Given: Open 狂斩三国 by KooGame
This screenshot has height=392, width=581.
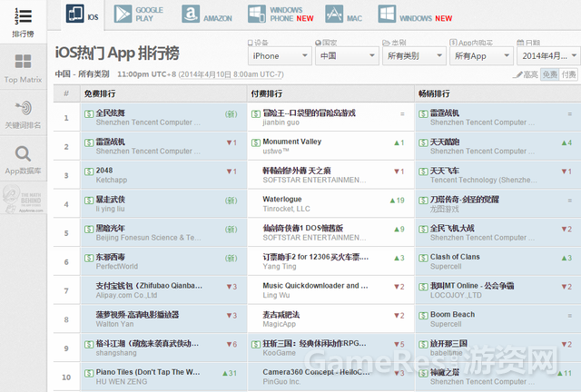Looking at the screenshot, I should click(x=315, y=344).
